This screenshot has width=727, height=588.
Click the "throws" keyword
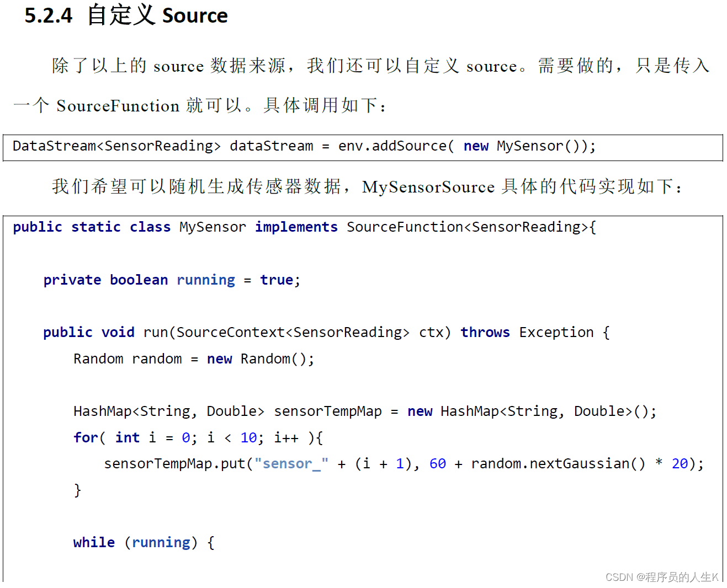point(485,333)
